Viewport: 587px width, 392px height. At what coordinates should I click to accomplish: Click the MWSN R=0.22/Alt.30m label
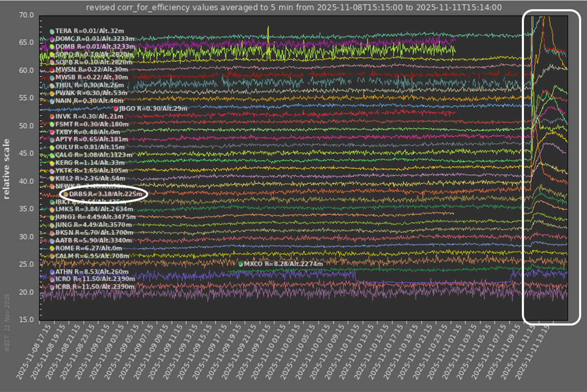click(x=91, y=70)
